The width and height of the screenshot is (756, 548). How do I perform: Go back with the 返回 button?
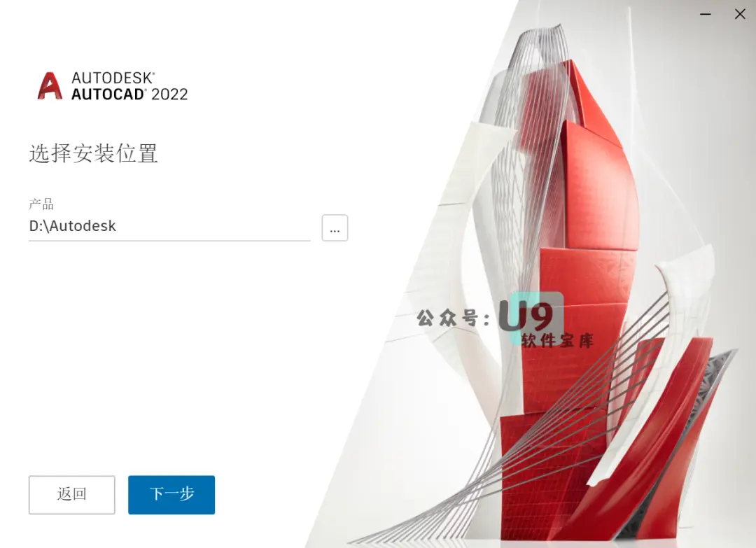pyautogui.click(x=72, y=495)
